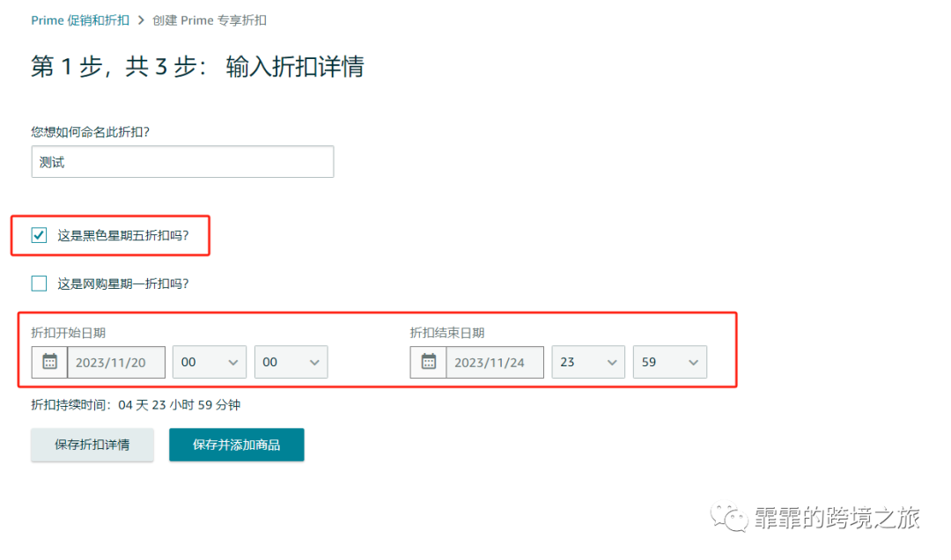Open the start date calendar picker
The image size is (951, 560).
48,362
